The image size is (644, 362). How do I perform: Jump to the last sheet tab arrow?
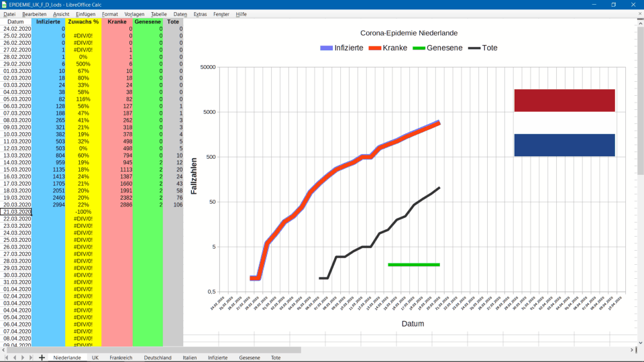coord(30,358)
